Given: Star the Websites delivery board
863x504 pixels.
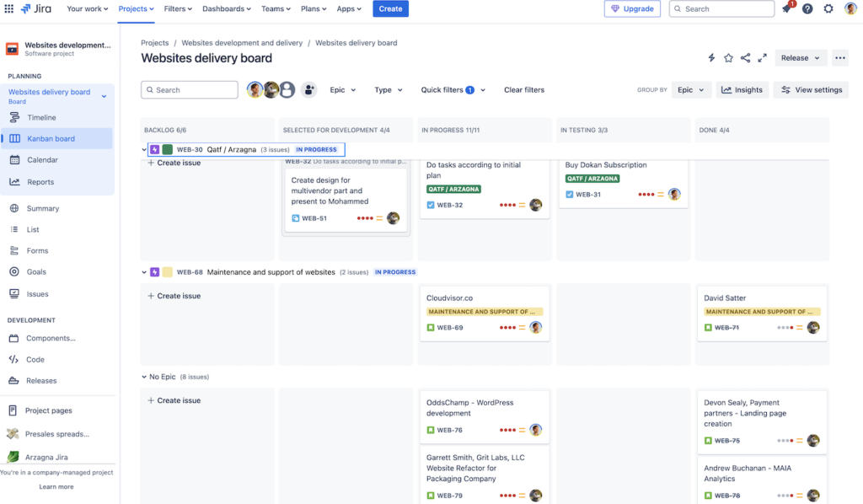Looking at the screenshot, I should (x=728, y=58).
